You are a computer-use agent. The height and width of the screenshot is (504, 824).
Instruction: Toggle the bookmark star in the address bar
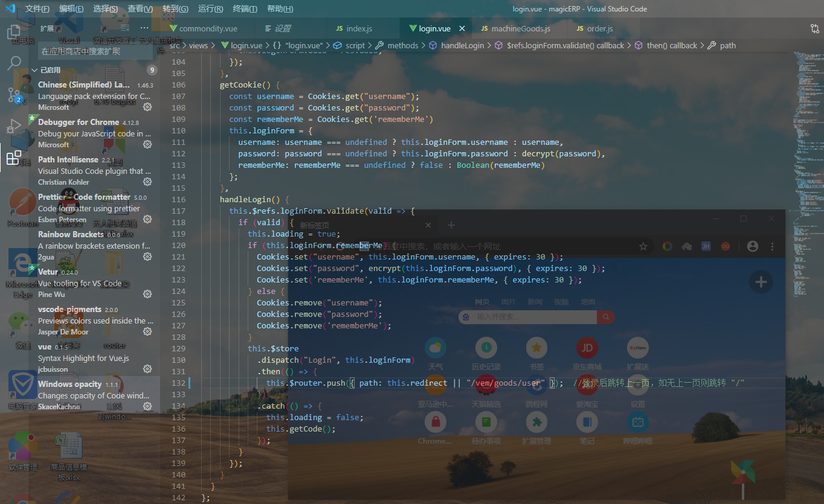coord(643,246)
